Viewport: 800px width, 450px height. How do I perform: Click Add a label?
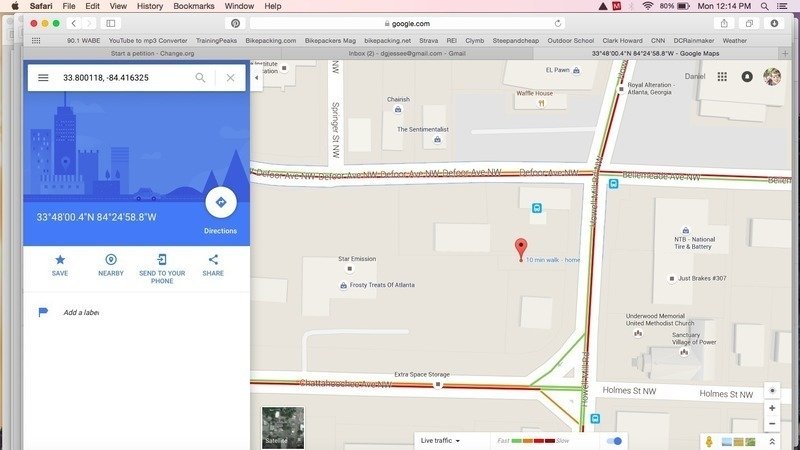pyautogui.click(x=80, y=312)
